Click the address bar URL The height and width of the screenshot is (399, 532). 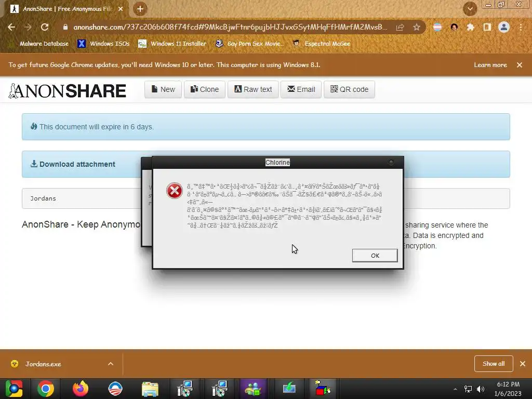point(230,27)
